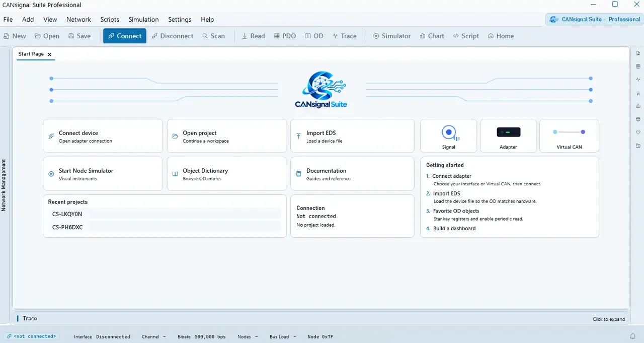Open recent project CS-PH6DXC
Screen dimensions: 644x343
coord(165,227)
